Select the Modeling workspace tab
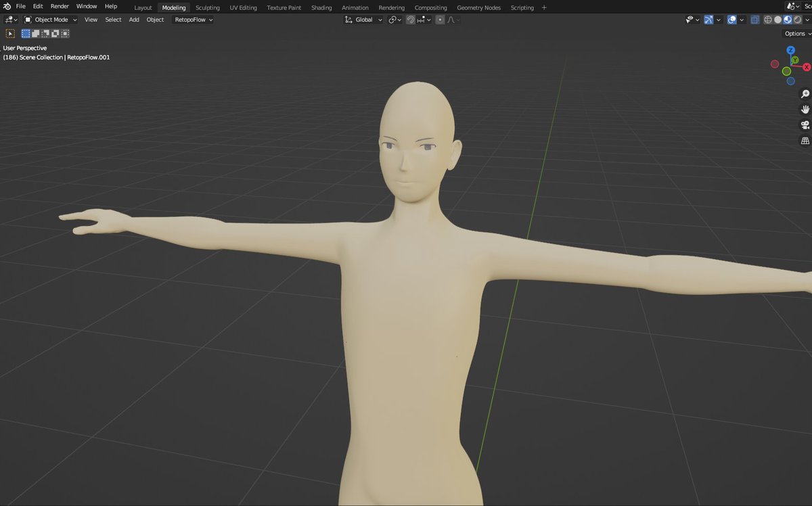This screenshot has height=506, width=812. tap(174, 7)
